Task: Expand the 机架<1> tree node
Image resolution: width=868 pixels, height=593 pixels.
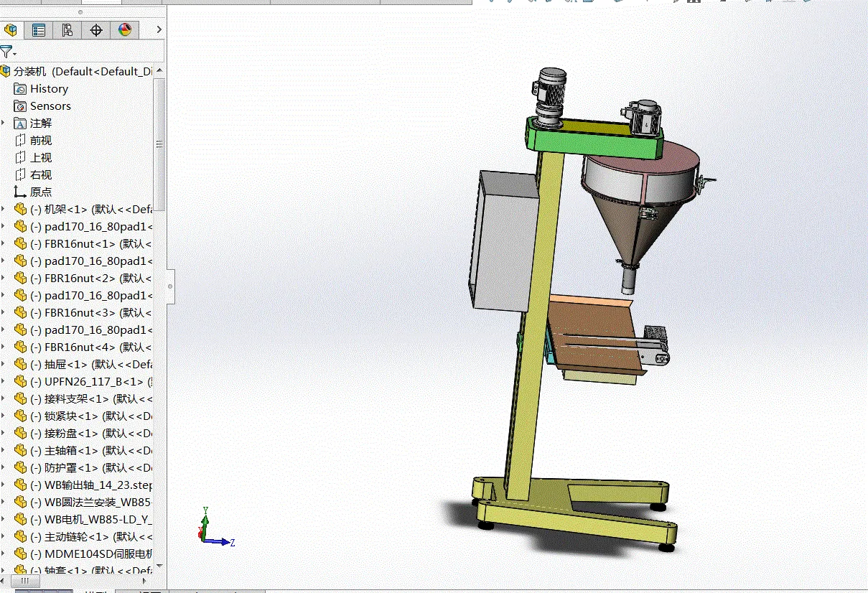Action: 4,210
